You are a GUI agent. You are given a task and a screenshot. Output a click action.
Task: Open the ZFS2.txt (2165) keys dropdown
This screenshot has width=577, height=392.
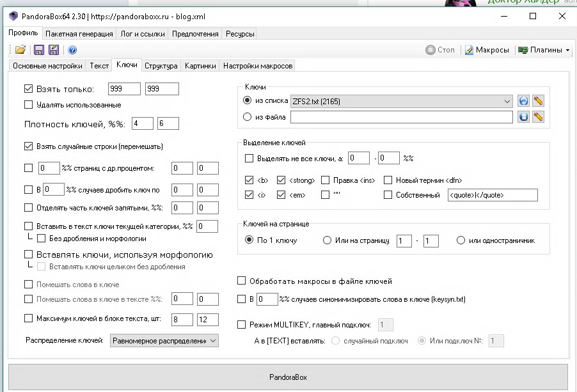[402, 101]
